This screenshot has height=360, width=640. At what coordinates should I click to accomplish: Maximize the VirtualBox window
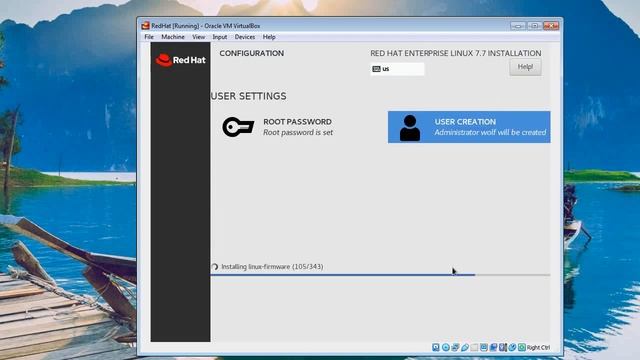click(534, 26)
